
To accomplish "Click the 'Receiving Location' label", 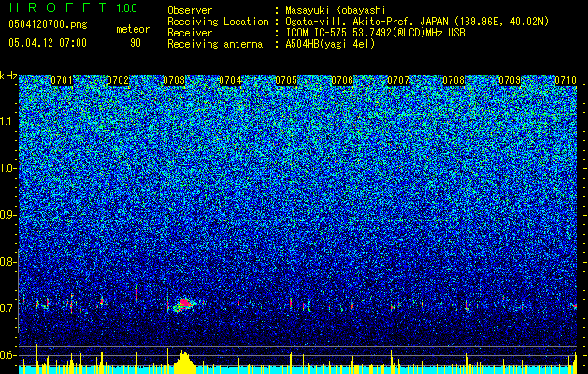I will (218, 22).
